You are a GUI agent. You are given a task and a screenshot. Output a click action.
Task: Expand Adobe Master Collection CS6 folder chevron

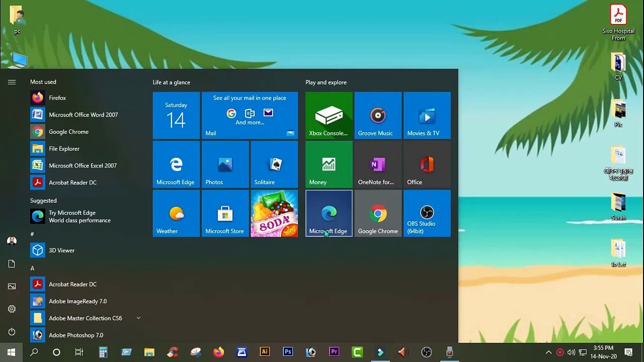click(x=138, y=318)
